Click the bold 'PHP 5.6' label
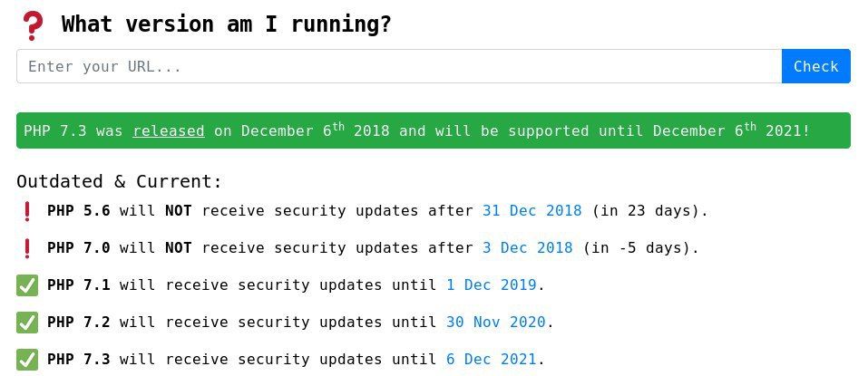The width and height of the screenshot is (868, 376). pos(78,211)
